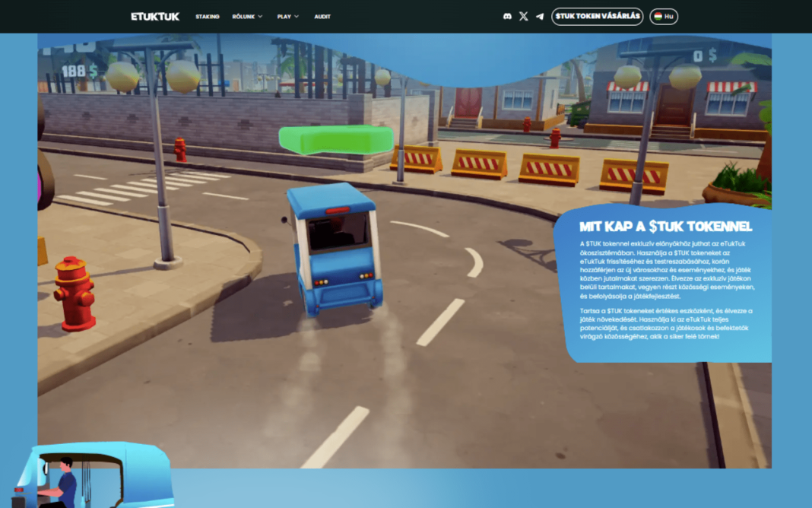The height and width of the screenshot is (508, 812).
Task: Open the Staking menu item
Action: 207,17
